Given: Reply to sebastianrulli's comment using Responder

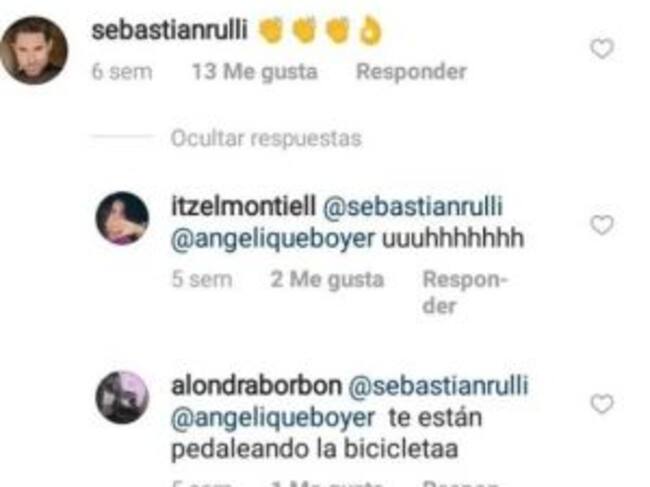Looking at the screenshot, I should point(411,71).
